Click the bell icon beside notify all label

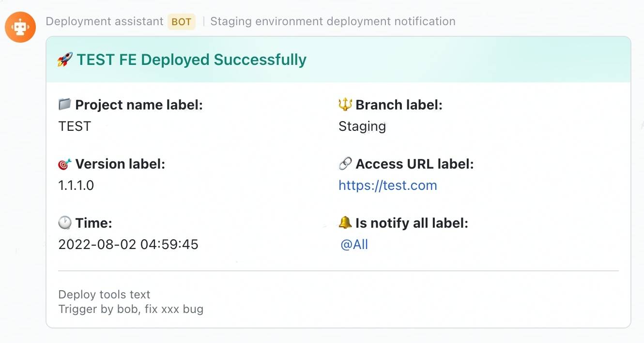(x=345, y=223)
